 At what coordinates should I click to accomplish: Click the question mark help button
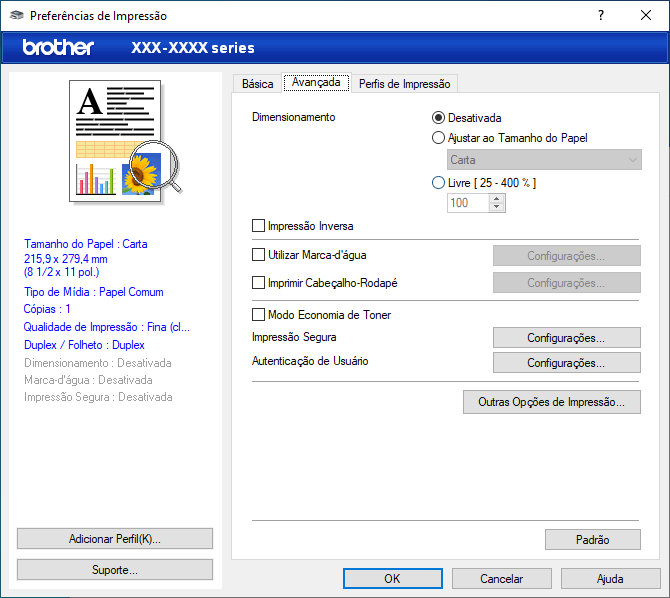pyautogui.click(x=601, y=16)
